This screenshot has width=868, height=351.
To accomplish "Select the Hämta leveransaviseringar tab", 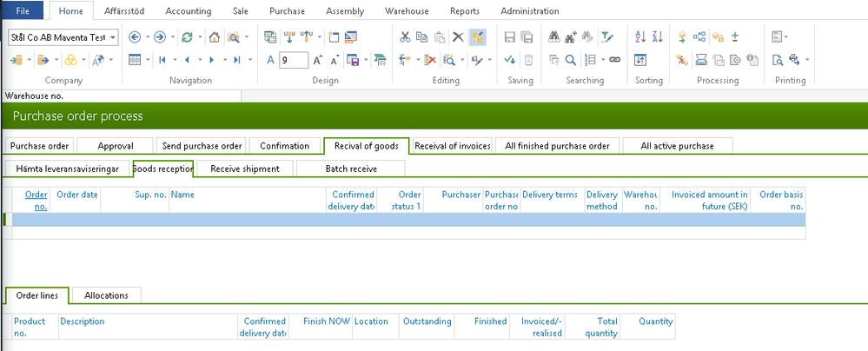I will (68, 169).
